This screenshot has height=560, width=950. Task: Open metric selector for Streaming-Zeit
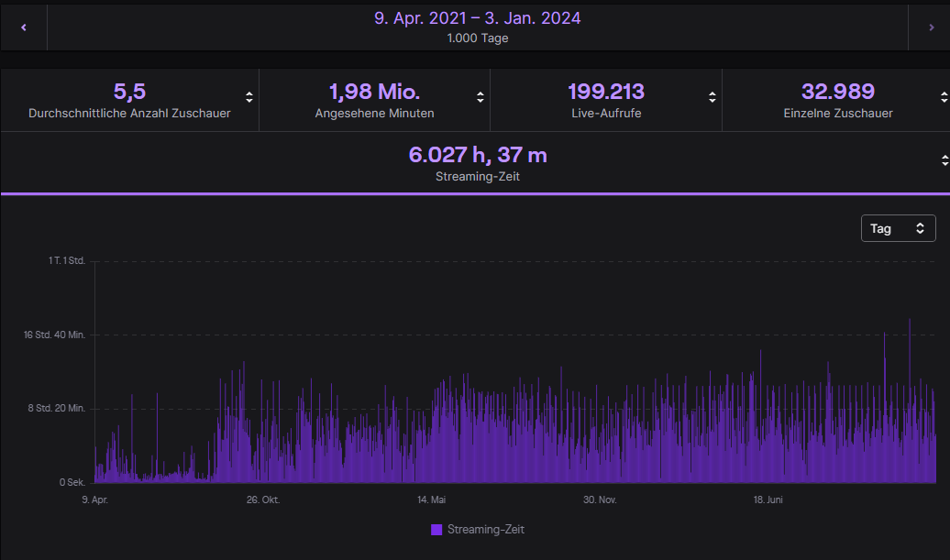tap(944, 160)
